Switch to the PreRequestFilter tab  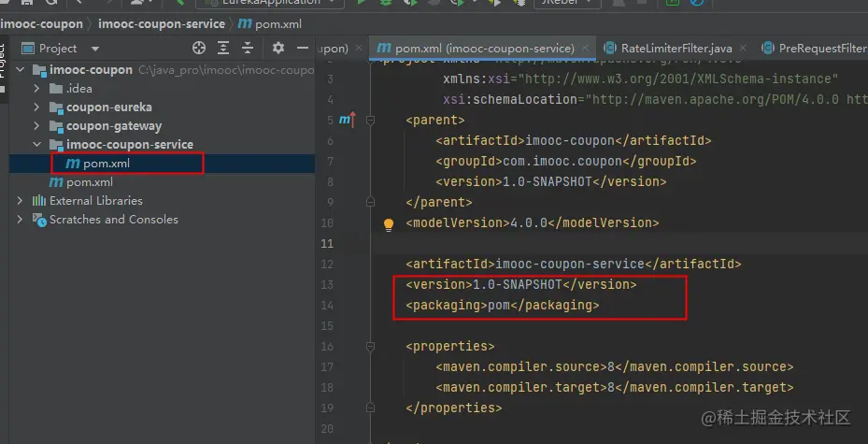[814, 49]
